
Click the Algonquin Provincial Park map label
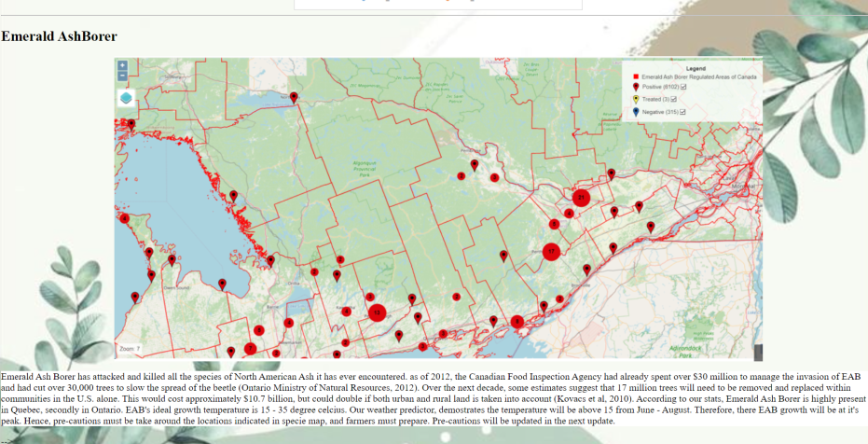click(x=365, y=169)
